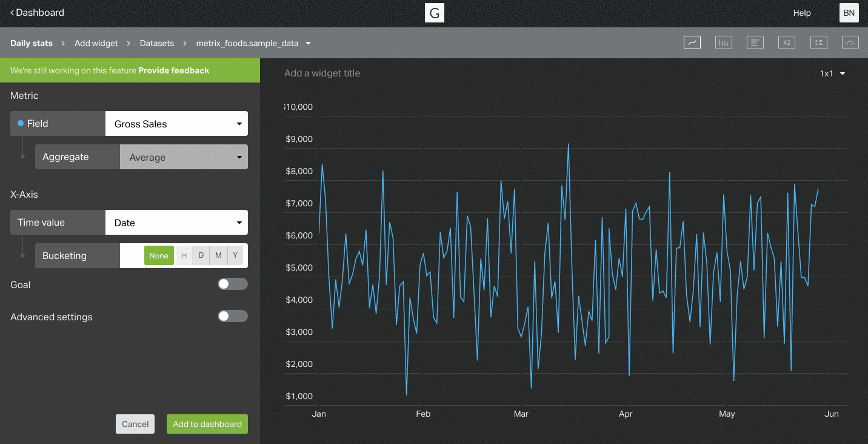Click the $5,000 y-axis label
The width and height of the screenshot is (868, 444).
(x=299, y=267)
